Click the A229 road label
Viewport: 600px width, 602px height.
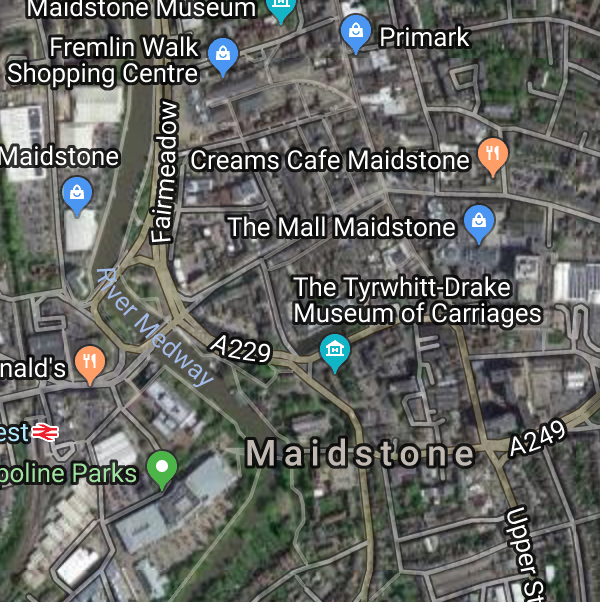pos(241,349)
